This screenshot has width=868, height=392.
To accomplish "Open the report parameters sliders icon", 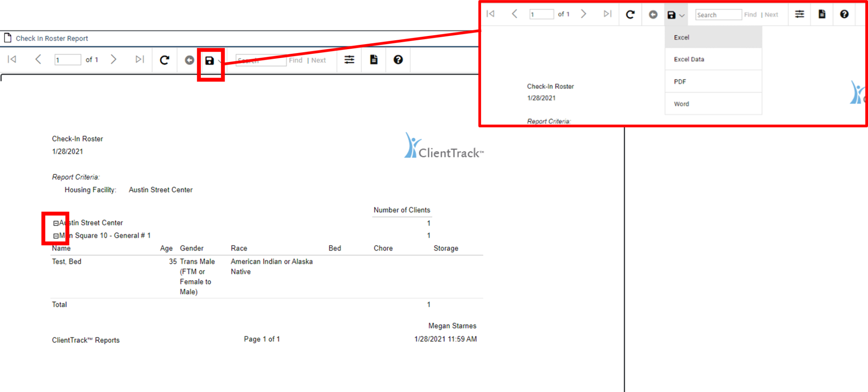I will (349, 60).
